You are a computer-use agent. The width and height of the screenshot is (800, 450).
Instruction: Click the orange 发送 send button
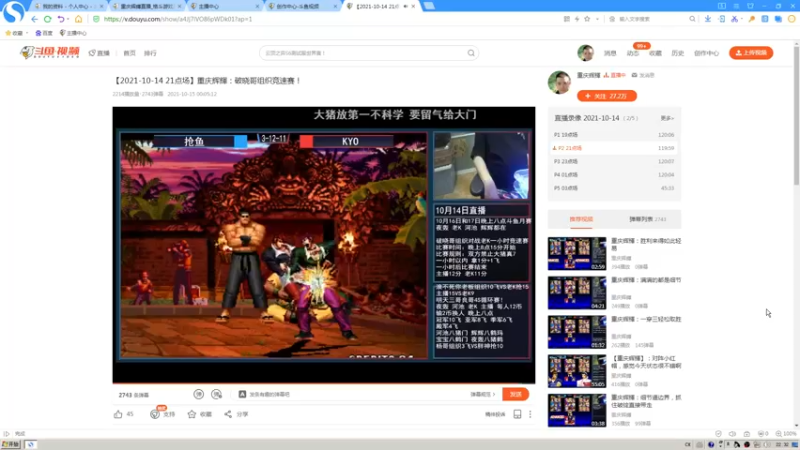click(515, 394)
